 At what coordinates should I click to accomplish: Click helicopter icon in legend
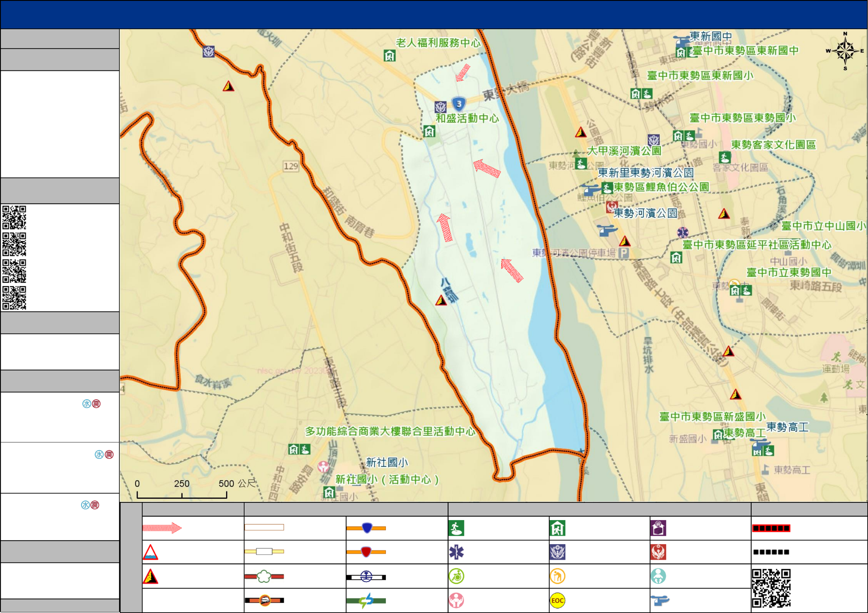(x=660, y=600)
